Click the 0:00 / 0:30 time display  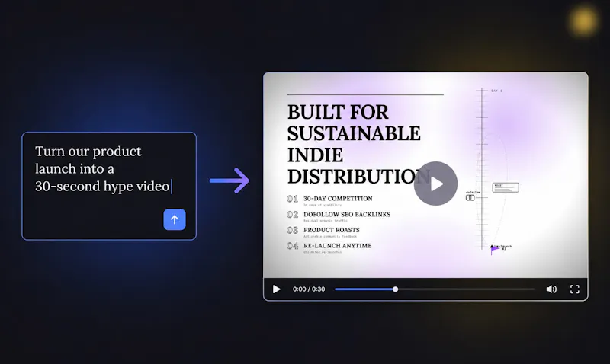pyautogui.click(x=309, y=289)
